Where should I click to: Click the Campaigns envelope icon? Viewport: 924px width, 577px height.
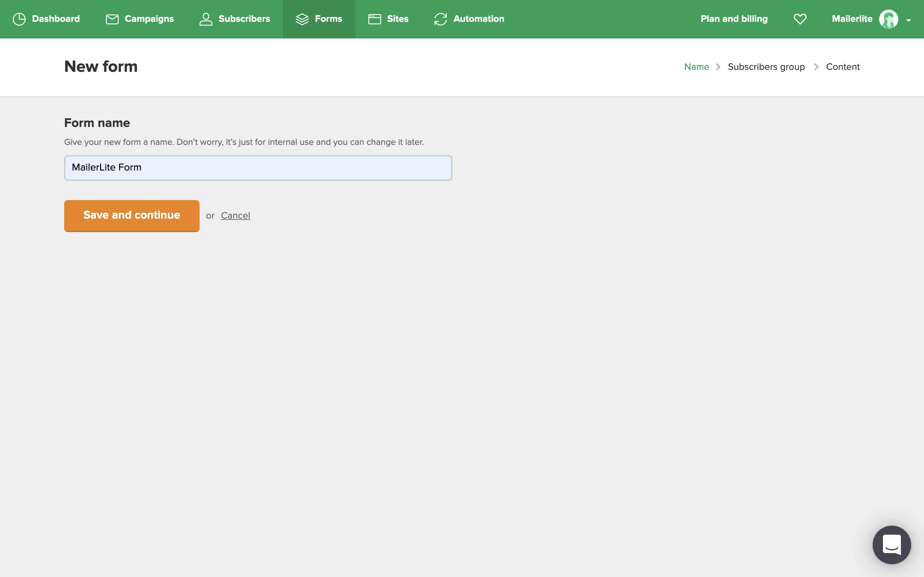pos(112,19)
